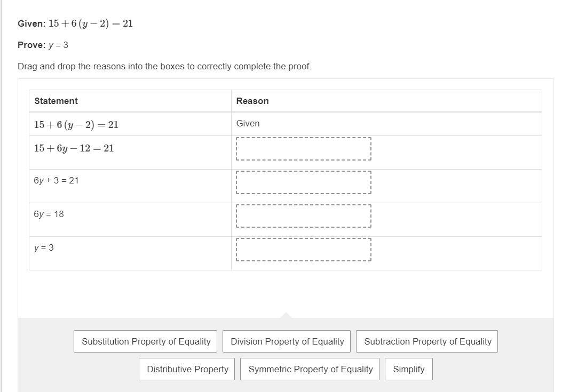This screenshot has height=392, width=562.
Task: Click the empty reason box for 6y = 18
Action: (303, 216)
